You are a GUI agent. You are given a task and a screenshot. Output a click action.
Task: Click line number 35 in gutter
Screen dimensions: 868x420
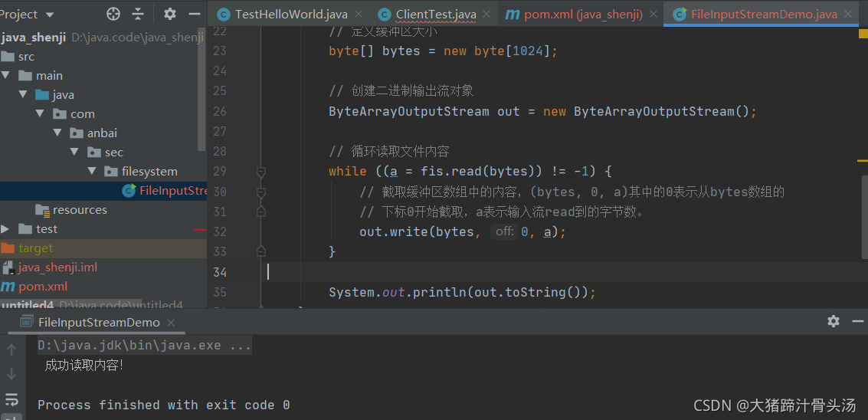point(220,292)
